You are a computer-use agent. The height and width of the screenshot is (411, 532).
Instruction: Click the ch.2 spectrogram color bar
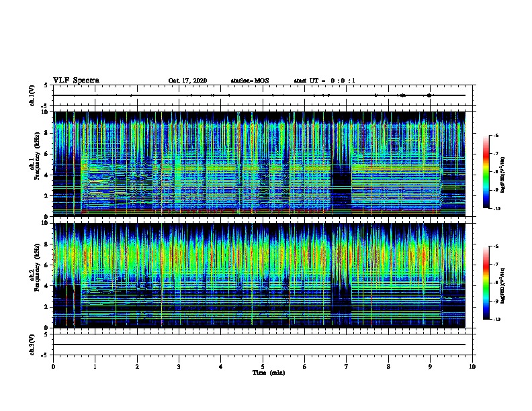click(486, 283)
